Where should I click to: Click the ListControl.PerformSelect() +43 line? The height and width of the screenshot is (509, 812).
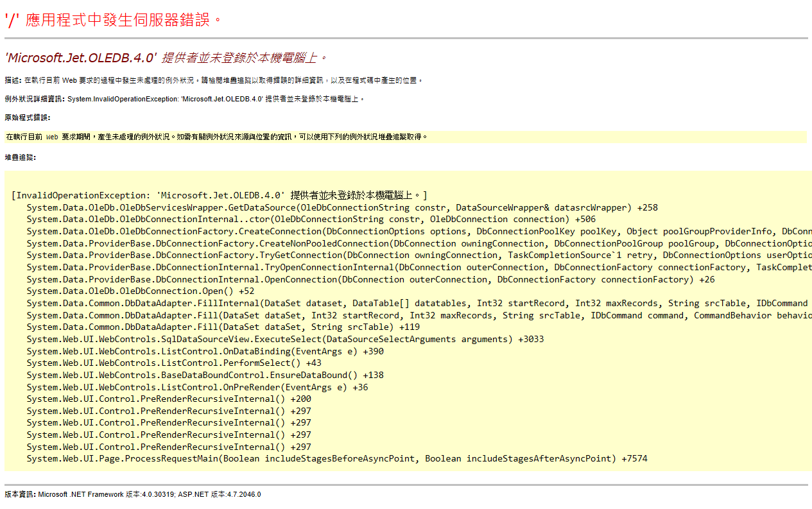click(174, 363)
